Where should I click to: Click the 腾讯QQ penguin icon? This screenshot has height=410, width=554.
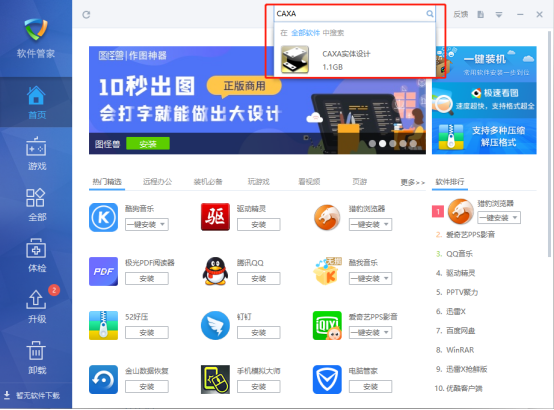pyautogui.click(x=215, y=271)
